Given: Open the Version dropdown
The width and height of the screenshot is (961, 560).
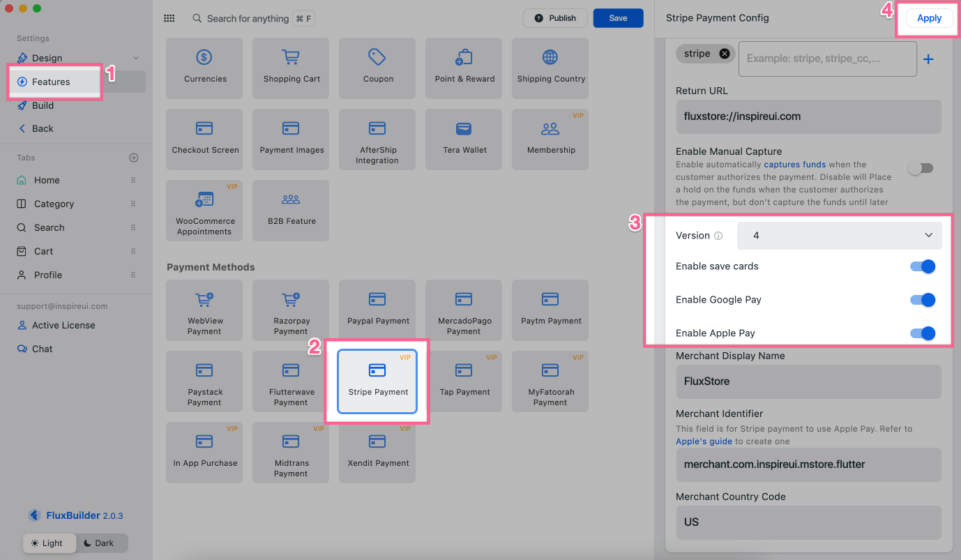Looking at the screenshot, I should click(839, 236).
